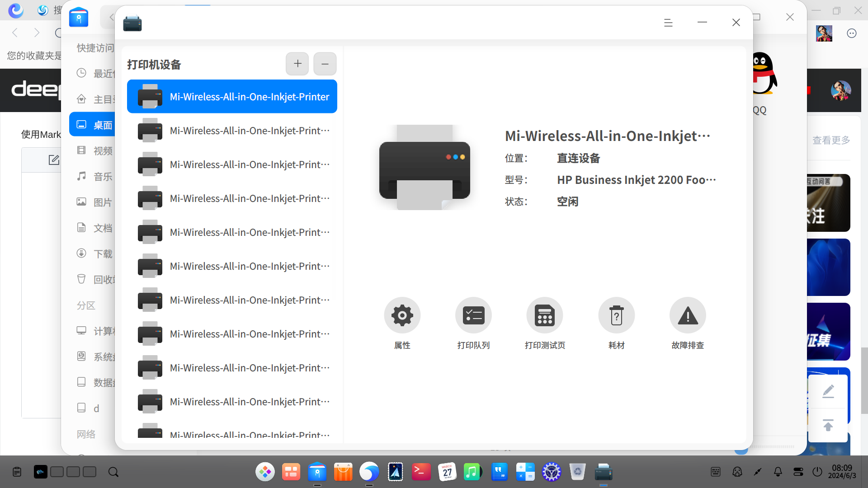
Task: Open Control Center from the taskbar
Action: (x=552, y=471)
